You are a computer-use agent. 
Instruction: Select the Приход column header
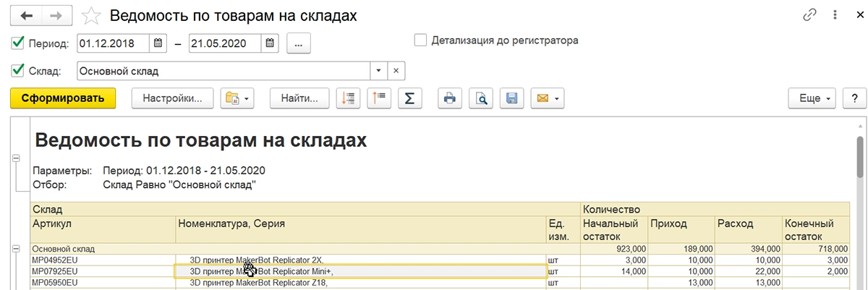681,229
